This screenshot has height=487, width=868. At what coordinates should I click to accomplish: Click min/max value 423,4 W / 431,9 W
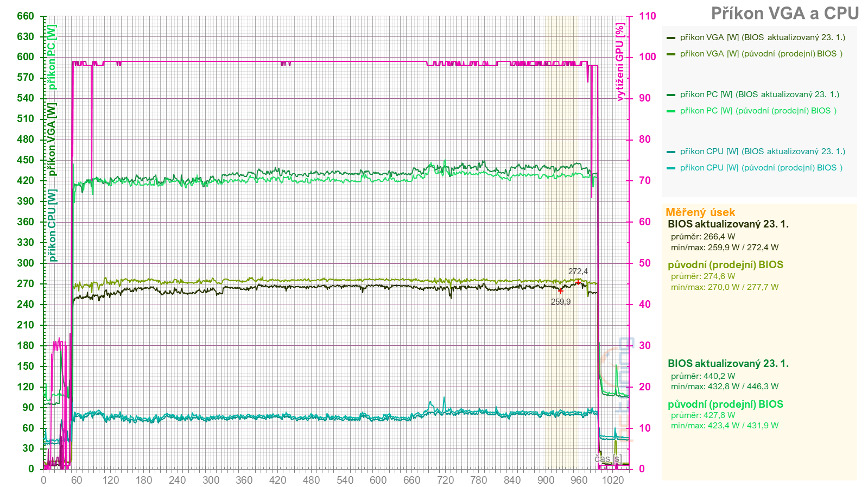point(743,426)
